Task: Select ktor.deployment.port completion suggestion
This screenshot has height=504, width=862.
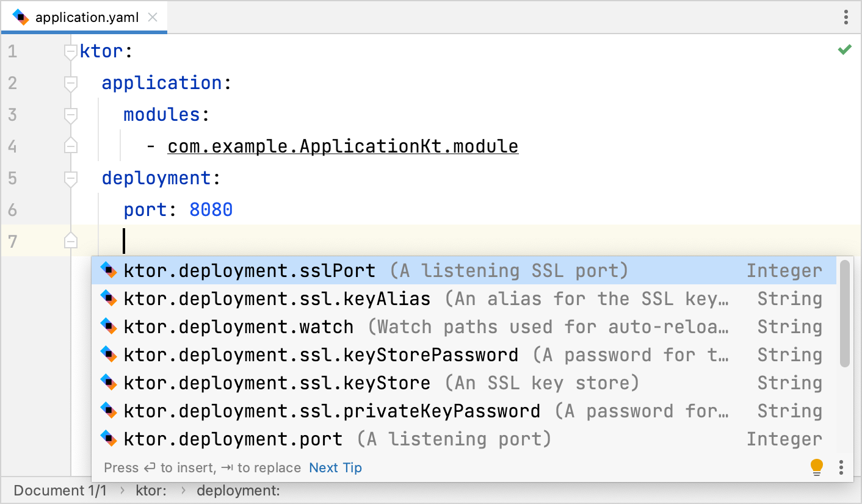Action: [233, 439]
